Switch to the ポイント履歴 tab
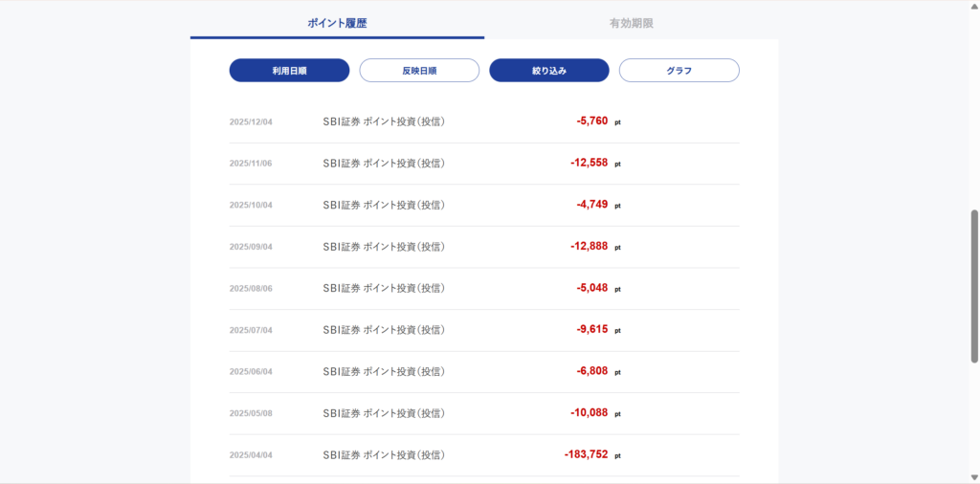Screen dimensions: 980x484 337,23
